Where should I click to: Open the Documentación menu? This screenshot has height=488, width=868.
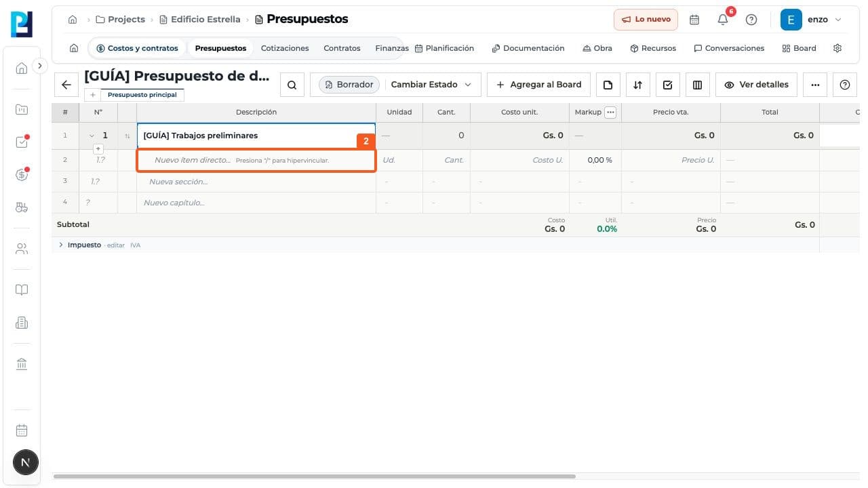pos(528,48)
